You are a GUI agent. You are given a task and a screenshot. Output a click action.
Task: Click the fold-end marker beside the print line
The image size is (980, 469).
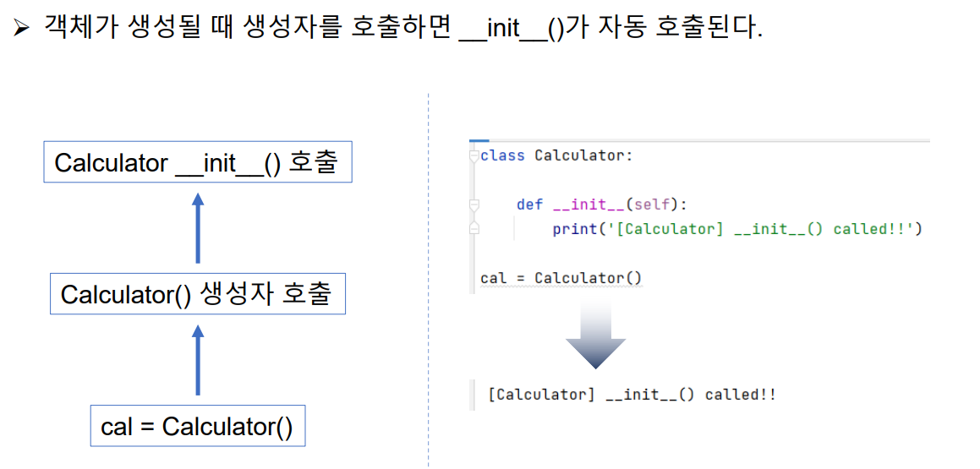click(x=474, y=228)
